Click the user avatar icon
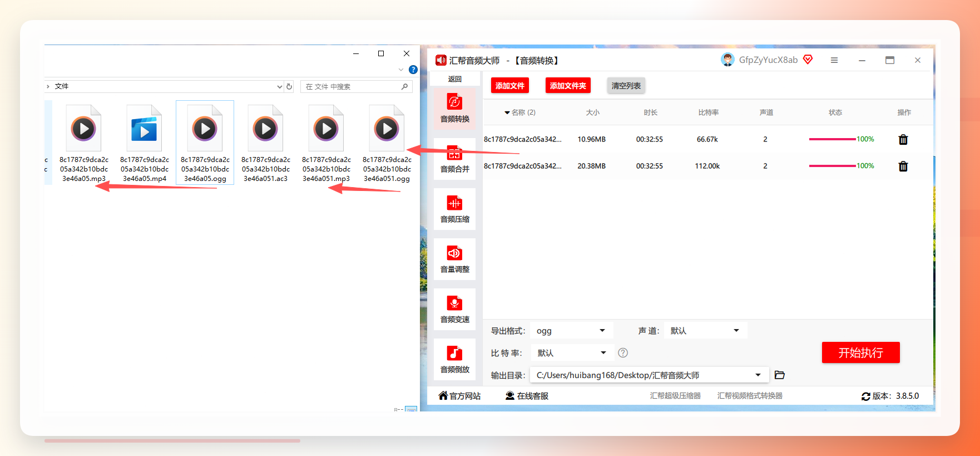The image size is (980, 456). tap(727, 60)
